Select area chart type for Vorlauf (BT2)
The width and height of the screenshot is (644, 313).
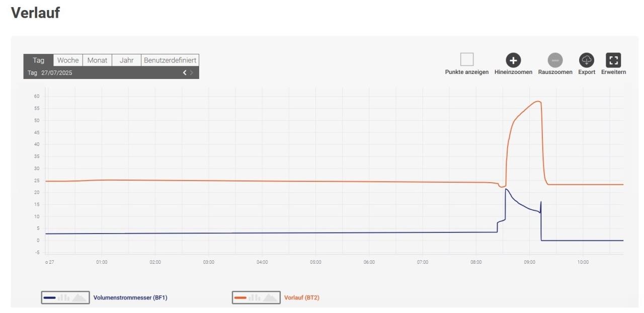pyautogui.click(x=270, y=298)
